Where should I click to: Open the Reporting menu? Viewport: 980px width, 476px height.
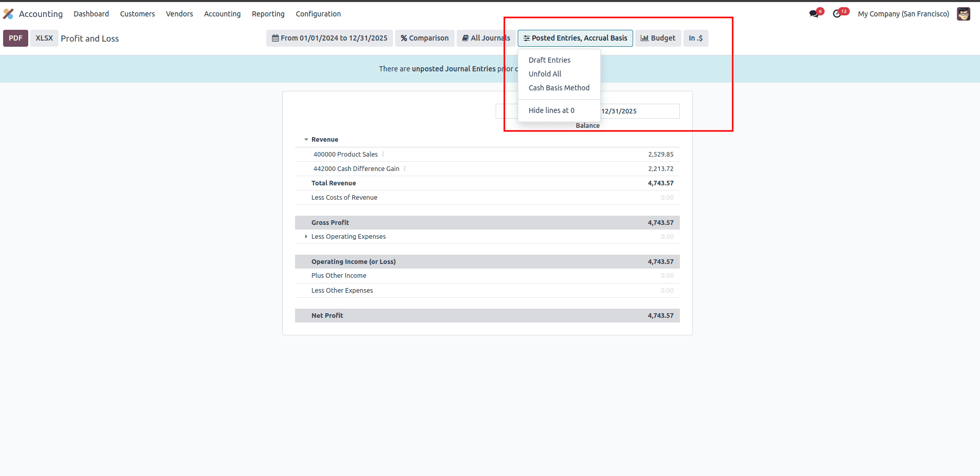click(268, 14)
